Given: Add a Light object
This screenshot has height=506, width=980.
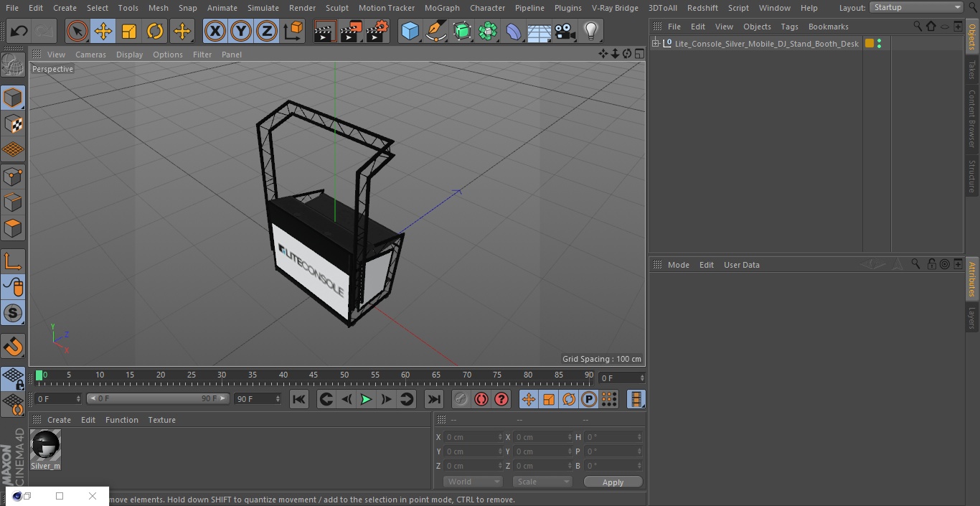Looking at the screenshot, I should coord(590,31).
